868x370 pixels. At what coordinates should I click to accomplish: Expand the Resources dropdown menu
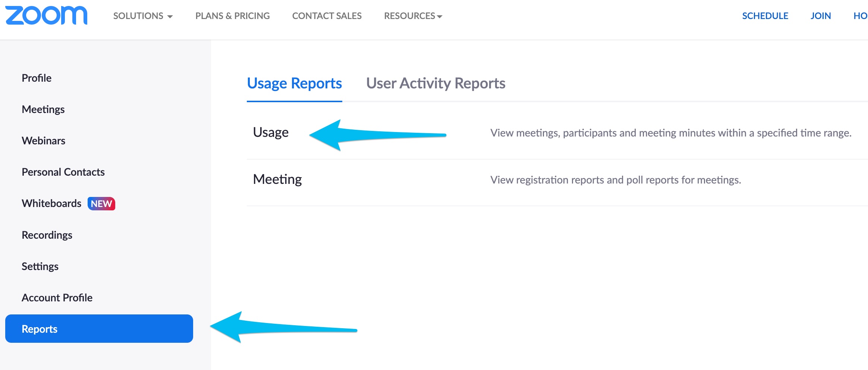click(x=413, y=16)
